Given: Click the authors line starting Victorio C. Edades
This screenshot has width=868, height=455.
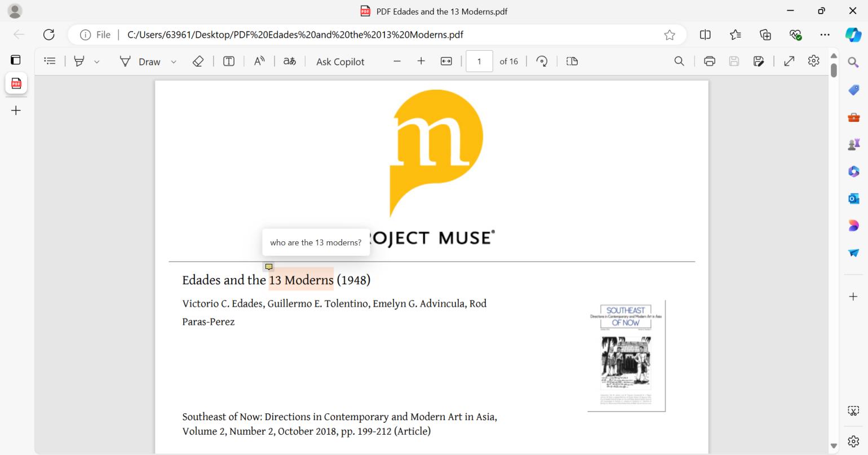Looking at the screenshot, I should [x=334, y=303].
